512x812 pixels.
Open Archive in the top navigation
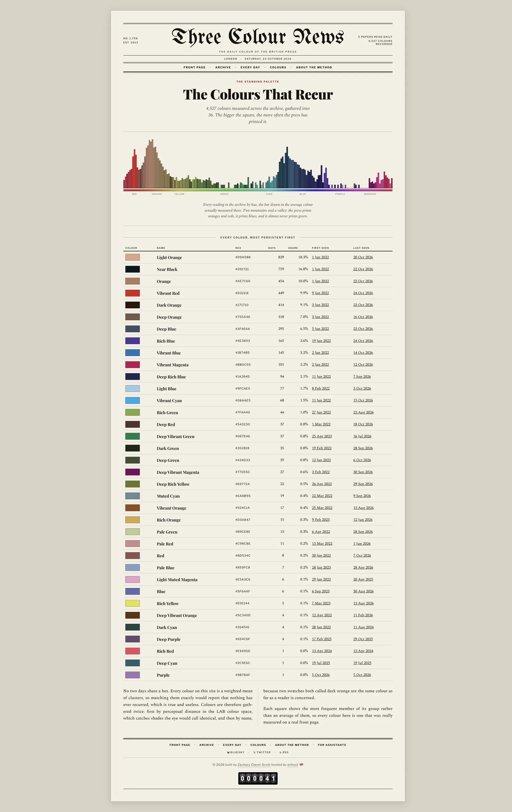click(223, 67)
